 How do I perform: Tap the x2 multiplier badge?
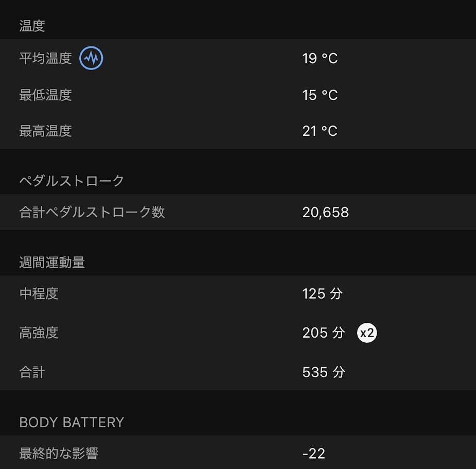367,333
